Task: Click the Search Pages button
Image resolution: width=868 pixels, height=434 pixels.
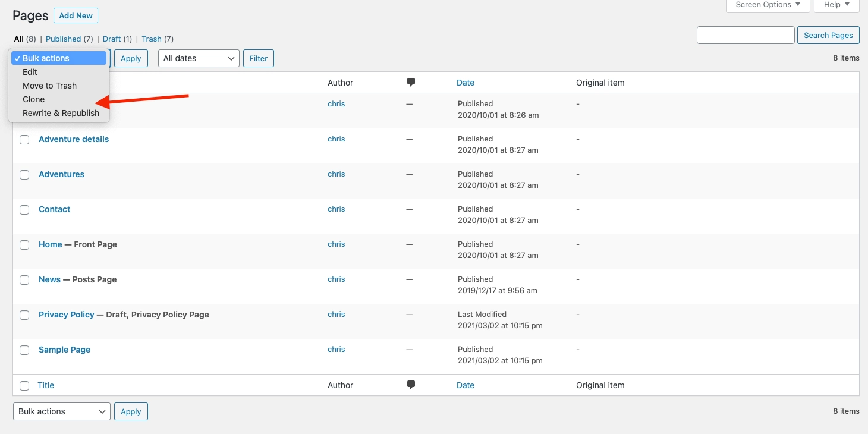Action: [828, 35]
